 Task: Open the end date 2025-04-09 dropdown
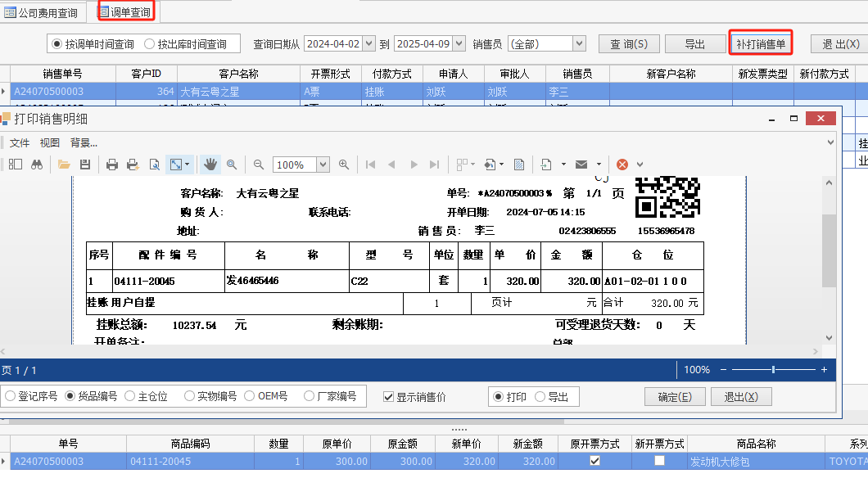pos(459,43)
